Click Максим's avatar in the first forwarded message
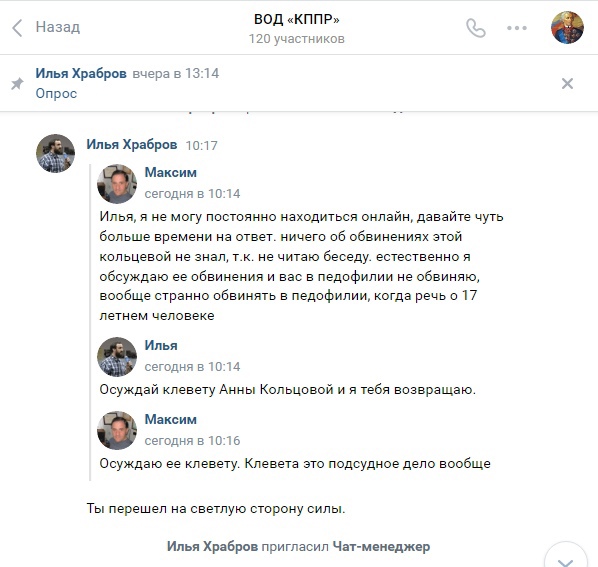This screenshot has width=598, height=567. [x=117, y=184]
